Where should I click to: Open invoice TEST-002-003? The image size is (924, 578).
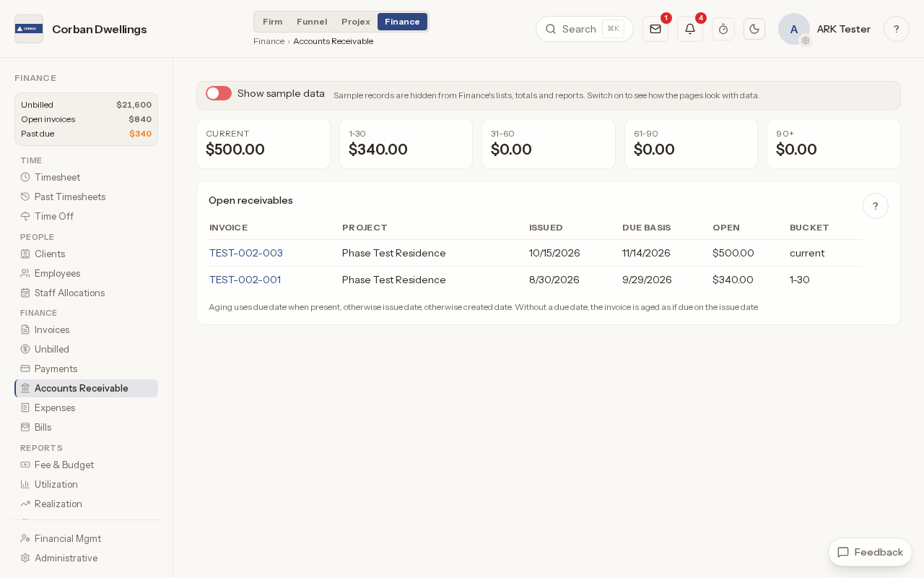[246, 253]
